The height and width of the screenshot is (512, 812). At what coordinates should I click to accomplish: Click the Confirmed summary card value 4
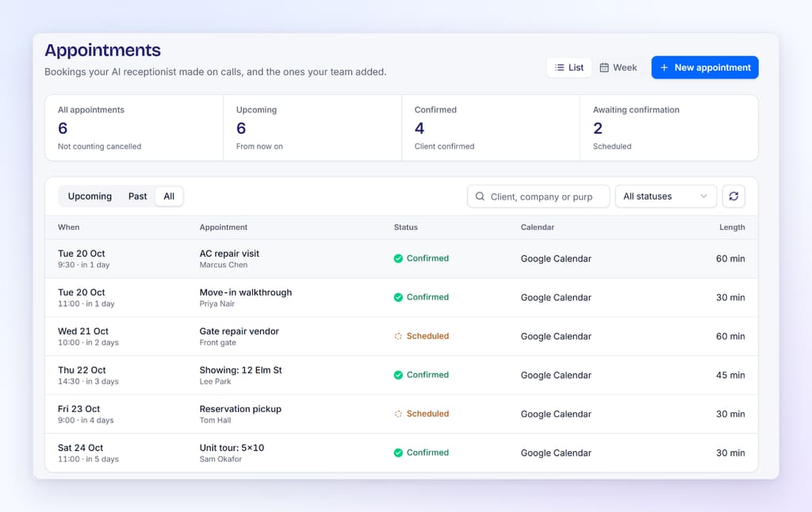(419, 128)
